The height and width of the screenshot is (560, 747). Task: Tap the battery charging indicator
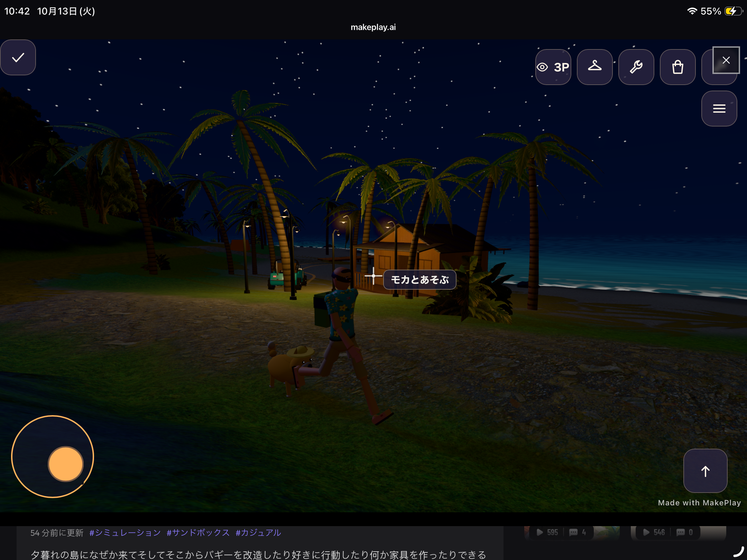(734, 11)
